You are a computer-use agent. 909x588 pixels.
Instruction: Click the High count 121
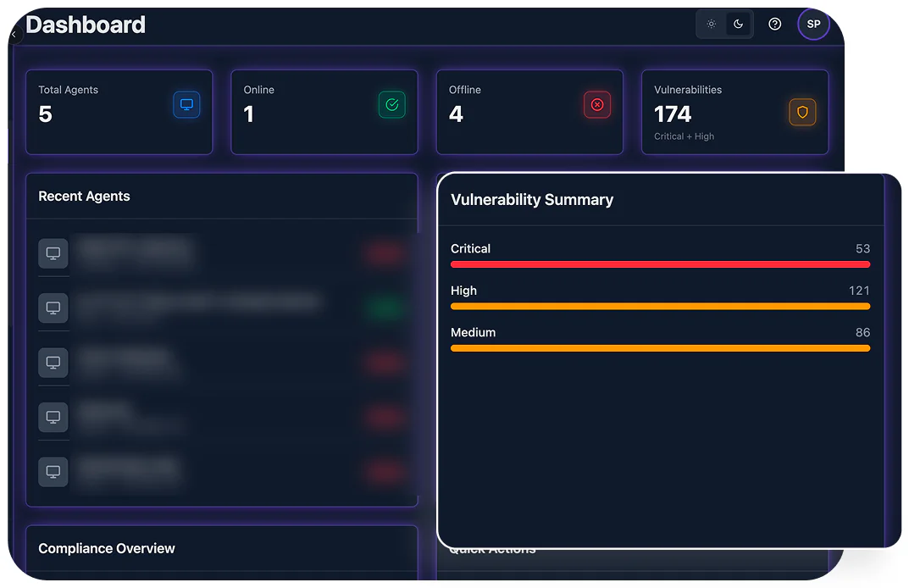tap(859, 291)
